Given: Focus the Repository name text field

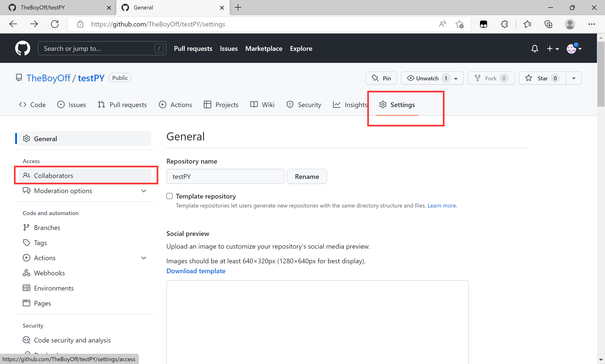Looking at the screenshot, I should point(225,177).
